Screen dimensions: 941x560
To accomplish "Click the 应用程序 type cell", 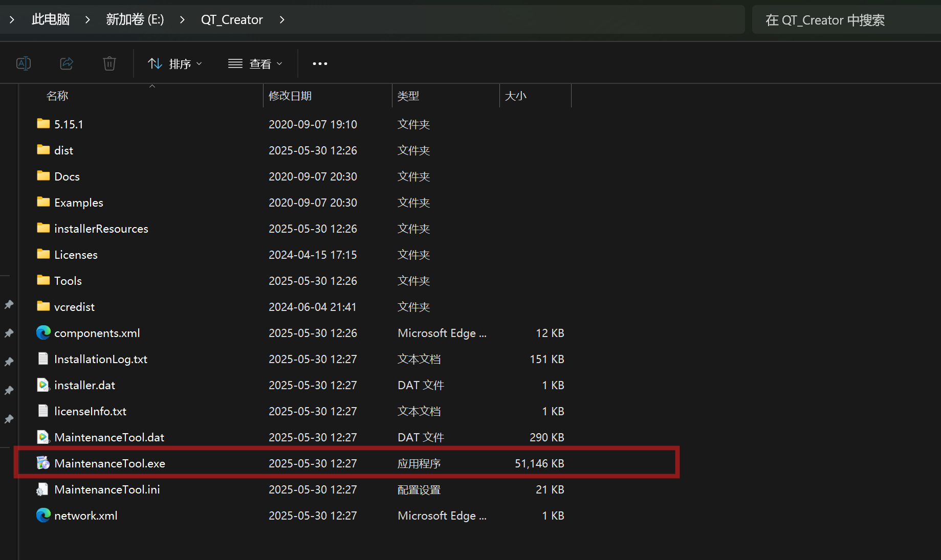I will click(419, 463).
